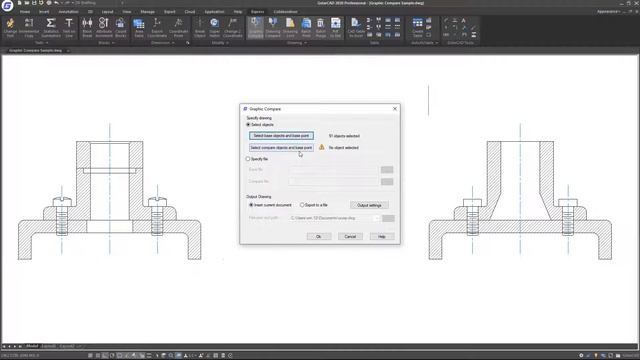Click Cancel in Graphic Compare dialog
The height and width of the screenshot is (360, 640).
coord(350,236)
